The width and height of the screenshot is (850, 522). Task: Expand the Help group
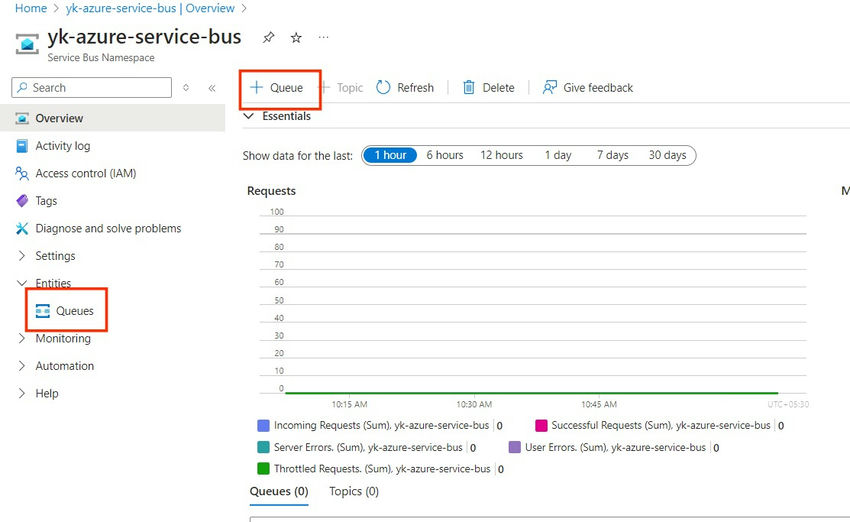[x=22, y=394]
